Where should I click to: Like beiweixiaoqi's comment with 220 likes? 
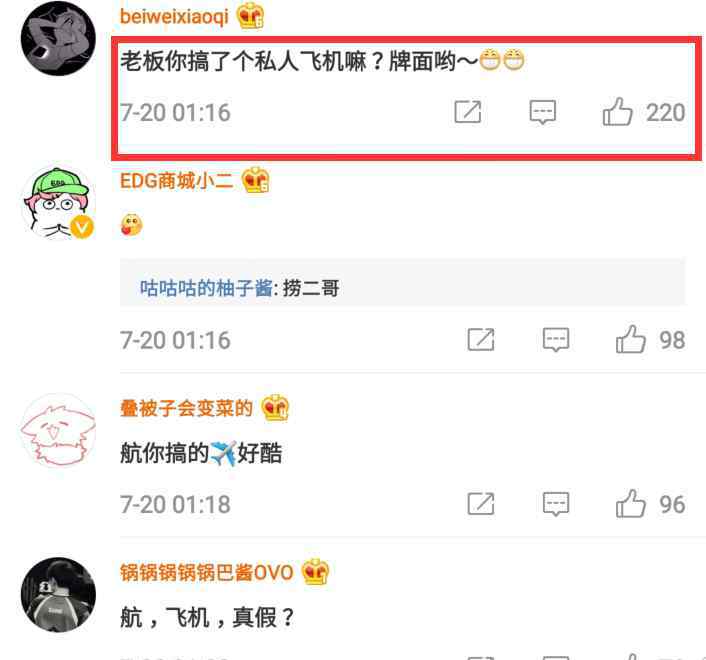pos(617,112)
